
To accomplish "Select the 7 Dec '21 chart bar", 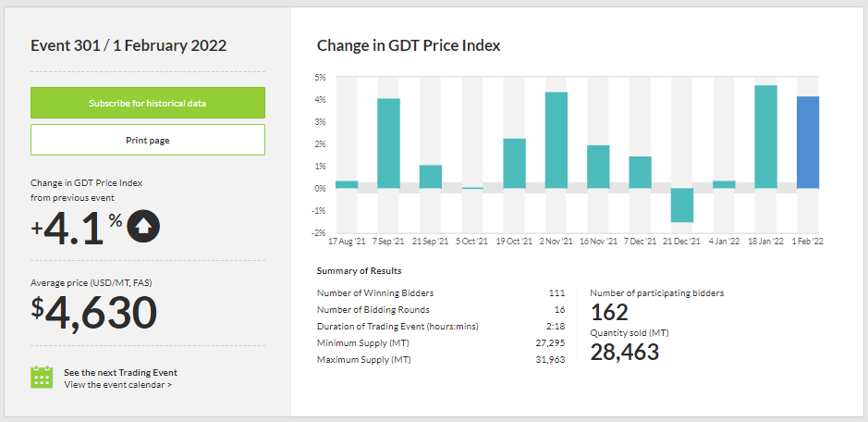I will coord(640,172).
